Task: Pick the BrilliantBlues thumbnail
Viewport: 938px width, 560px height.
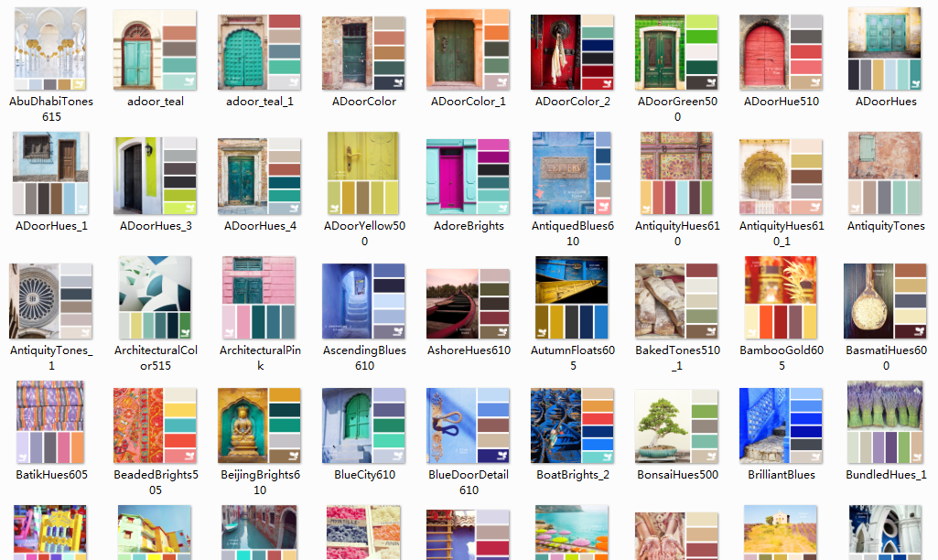Action: pyautogui.click(x=781, y=425)
